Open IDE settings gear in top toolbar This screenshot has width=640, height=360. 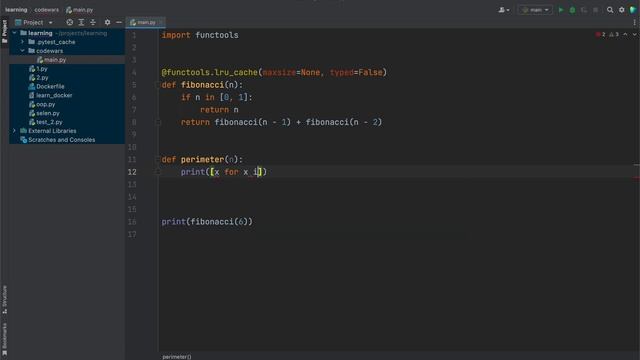[621, 10]
